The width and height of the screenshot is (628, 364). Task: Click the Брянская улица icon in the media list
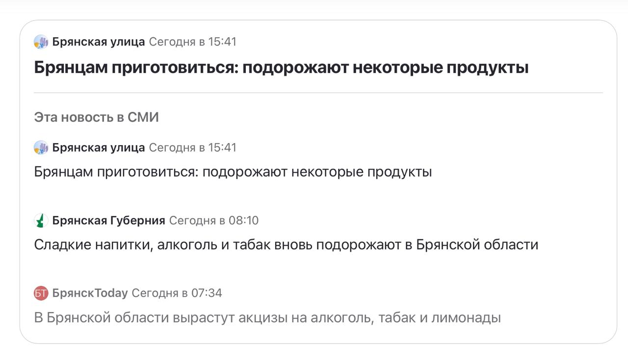point(41,148)
